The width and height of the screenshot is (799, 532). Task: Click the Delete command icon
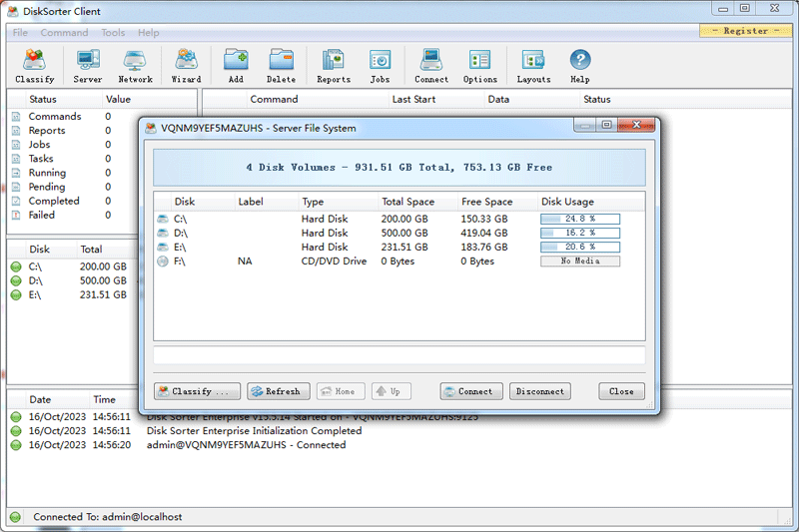[281, 66]
